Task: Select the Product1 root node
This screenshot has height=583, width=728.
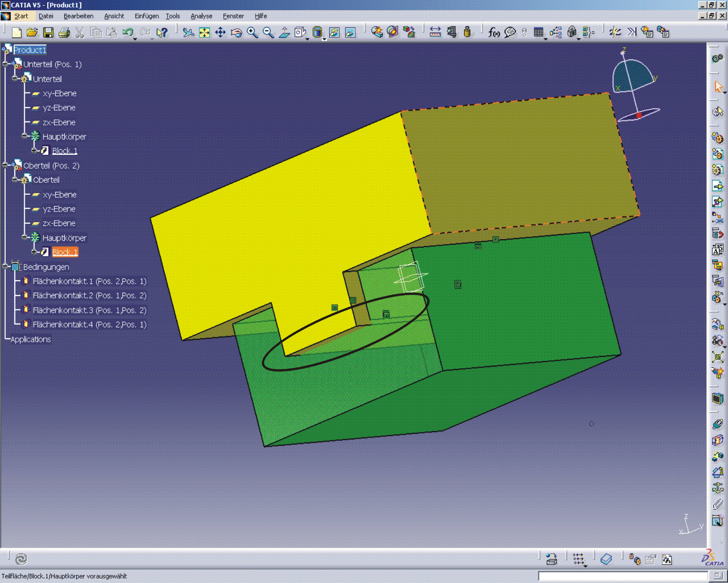Action: (29, 50)
